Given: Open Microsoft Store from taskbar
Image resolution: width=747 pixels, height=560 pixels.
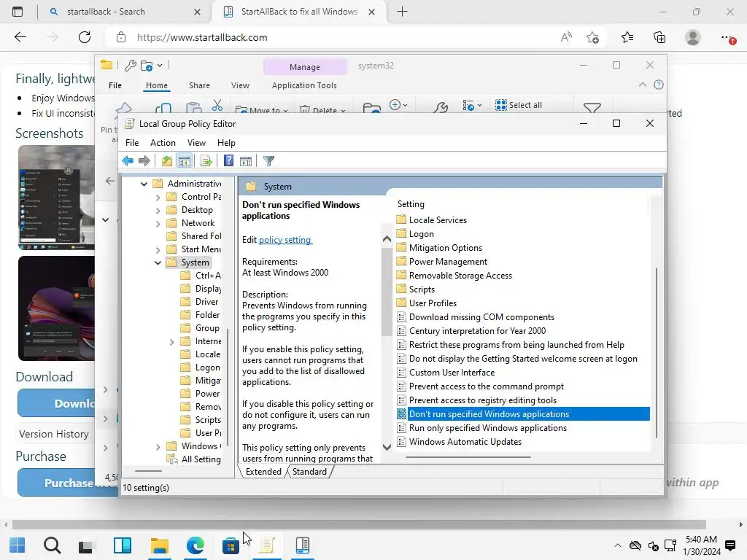Looking at the screenshot, I should [231, 545].
